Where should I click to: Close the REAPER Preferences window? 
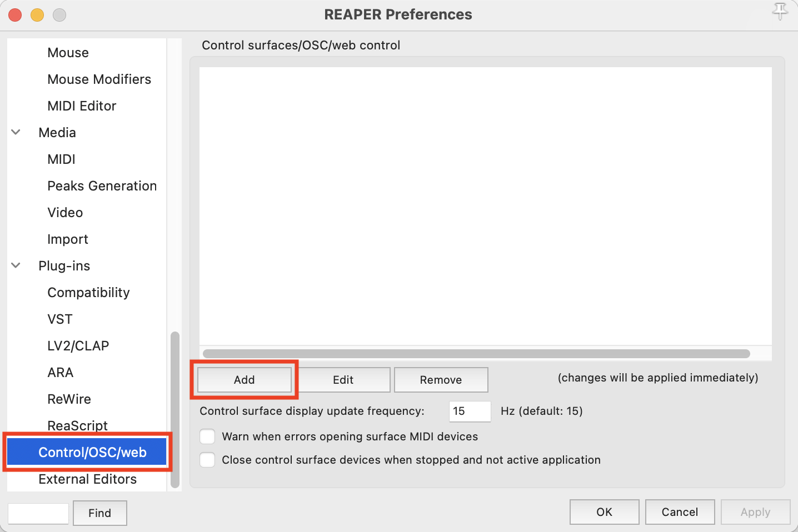[x=15, y=15]
